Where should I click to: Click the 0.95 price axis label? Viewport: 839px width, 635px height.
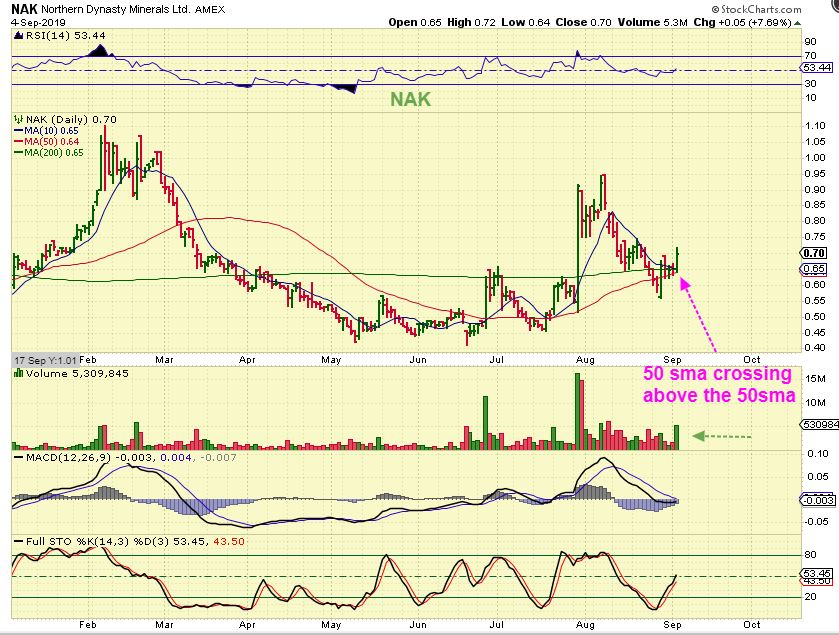[815, 174]
